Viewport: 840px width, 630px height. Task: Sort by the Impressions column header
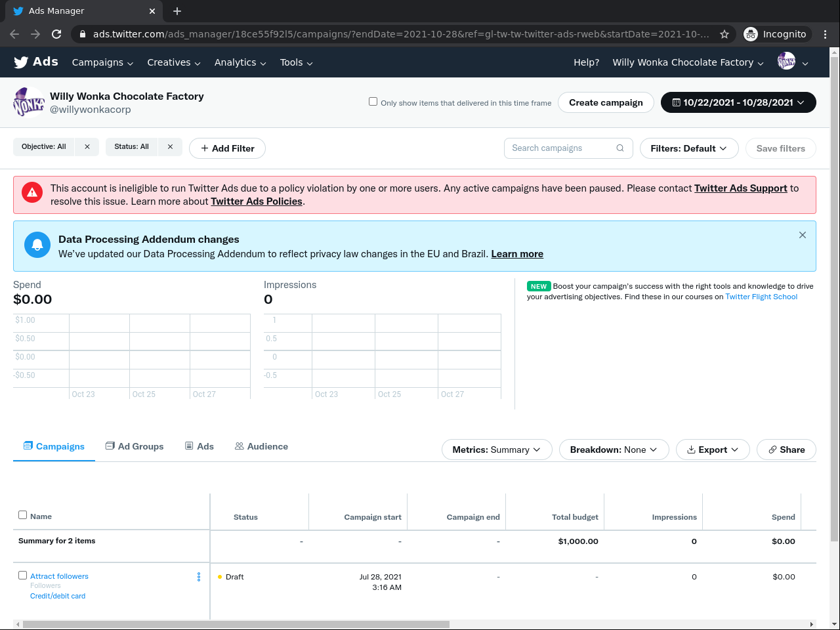(674, 517)
